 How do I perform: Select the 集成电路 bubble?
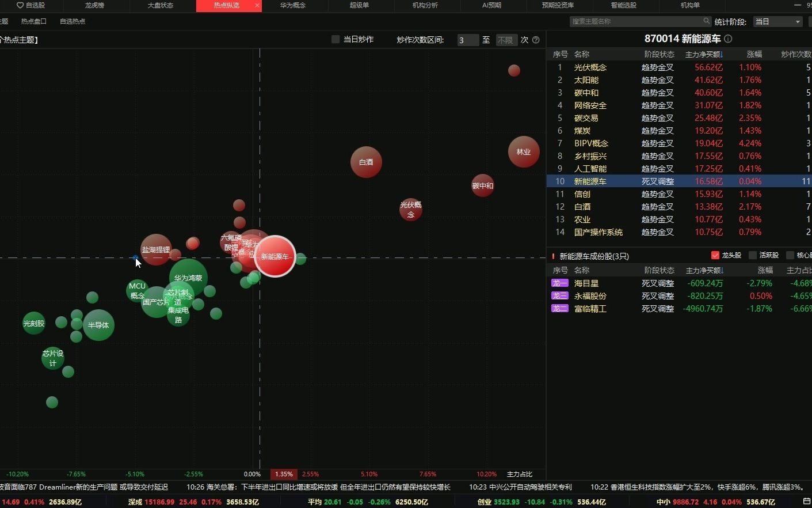[178, 315]
